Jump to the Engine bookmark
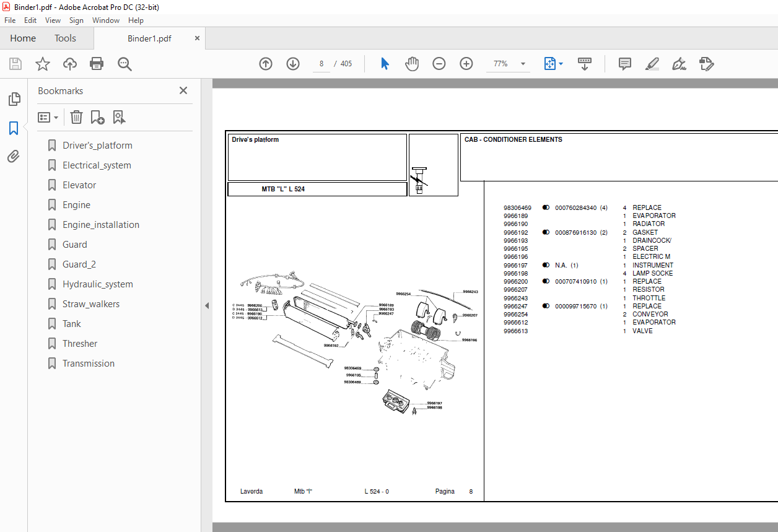 pos(76,205)
